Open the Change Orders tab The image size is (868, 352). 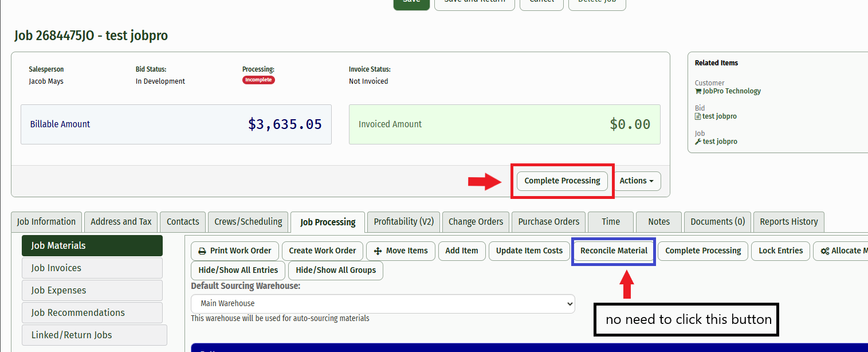(x=476, y=222)
